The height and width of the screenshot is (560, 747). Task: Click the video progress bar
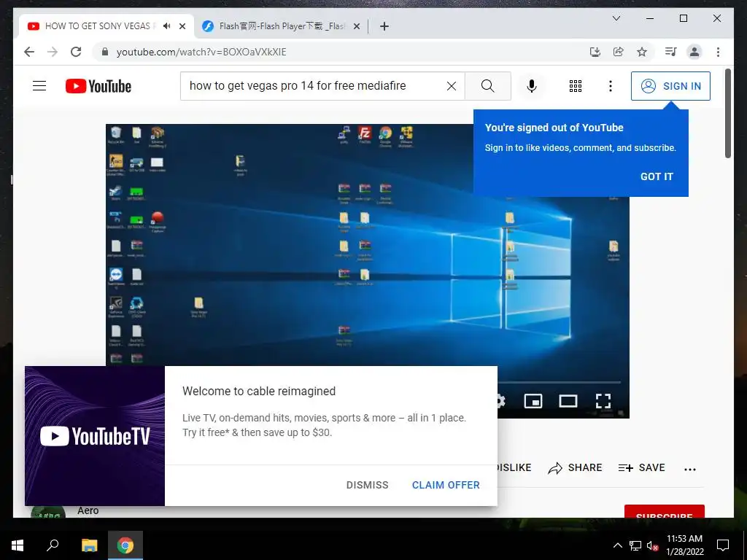560,382
